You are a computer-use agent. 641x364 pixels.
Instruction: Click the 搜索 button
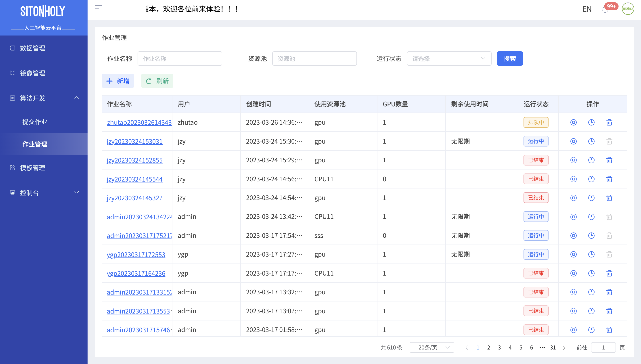tap(509, 59)
